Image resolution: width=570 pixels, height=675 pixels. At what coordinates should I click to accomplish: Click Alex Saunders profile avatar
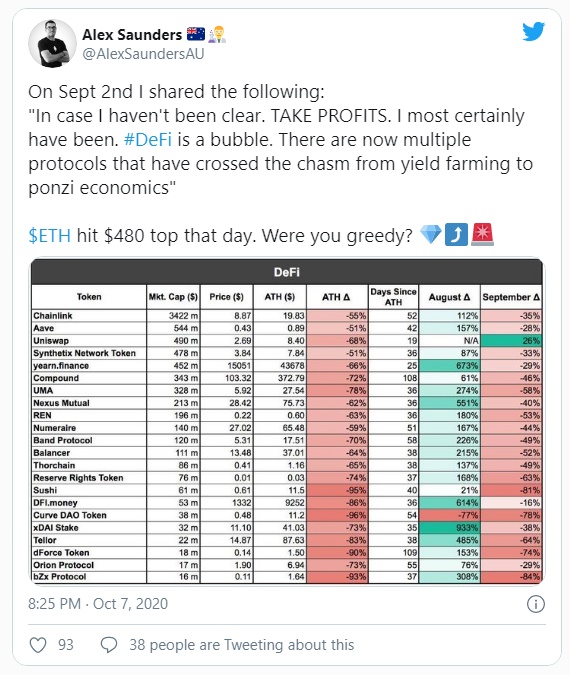[52, 43]
